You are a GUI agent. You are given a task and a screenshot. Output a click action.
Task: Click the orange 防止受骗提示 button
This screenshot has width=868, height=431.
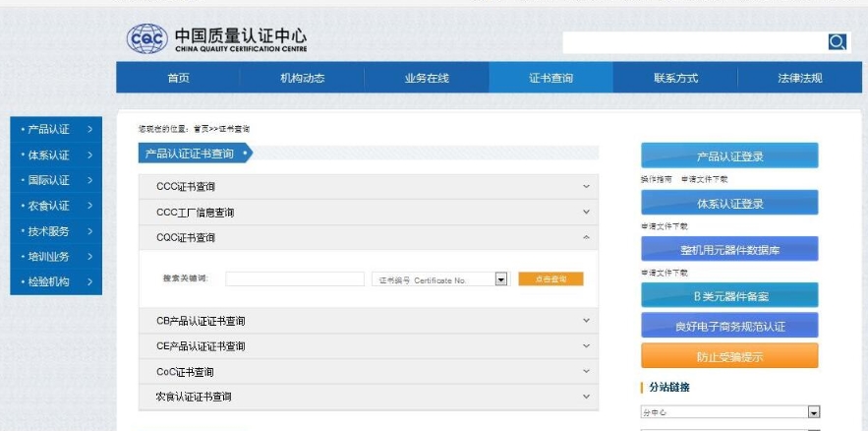[x=729, y=356]
